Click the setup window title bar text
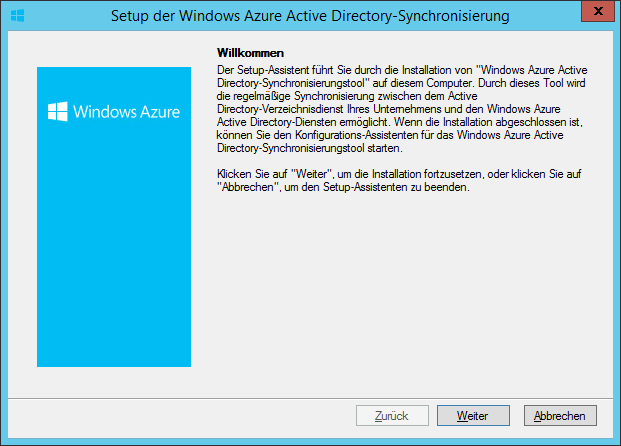This screenshot has height=446, width=621. coord(309,16)
